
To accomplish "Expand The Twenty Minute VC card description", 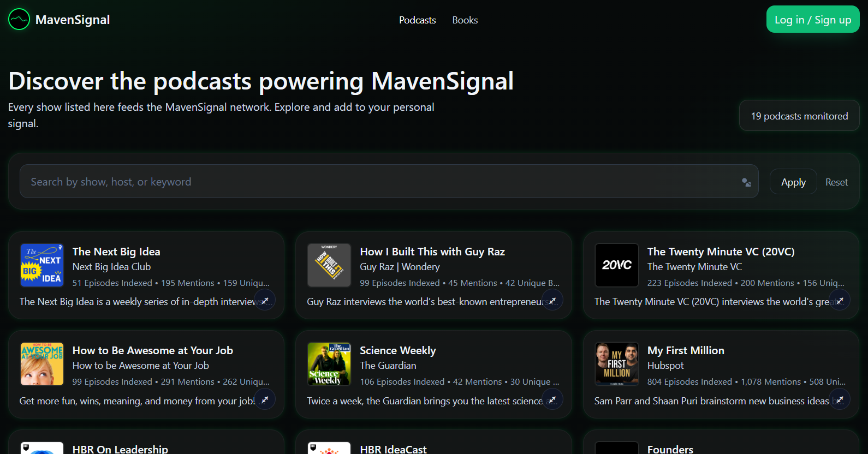I will [840, 300].
